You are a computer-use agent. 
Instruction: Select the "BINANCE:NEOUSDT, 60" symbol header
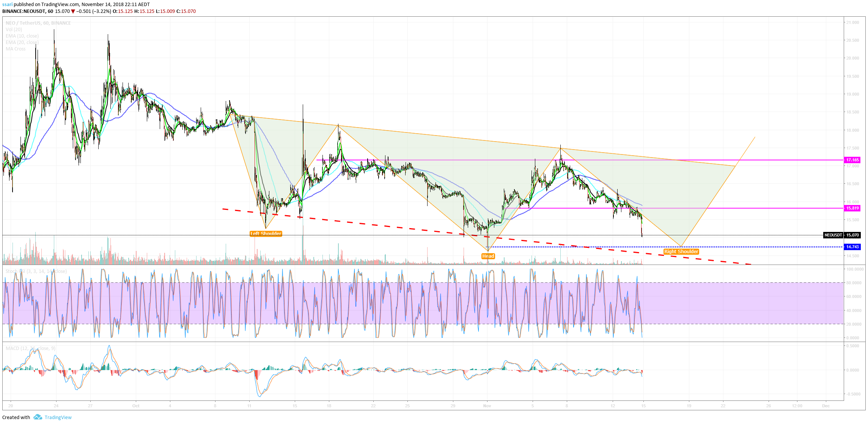[x=27, y=11]
